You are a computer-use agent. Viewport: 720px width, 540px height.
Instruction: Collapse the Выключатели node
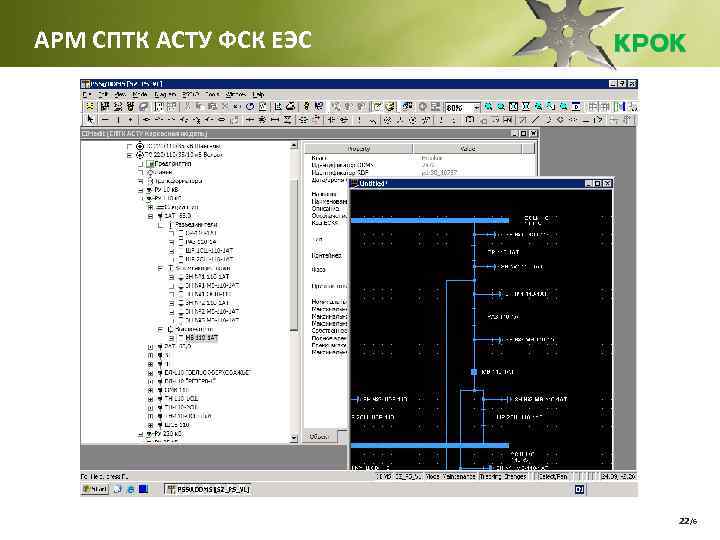160,329
